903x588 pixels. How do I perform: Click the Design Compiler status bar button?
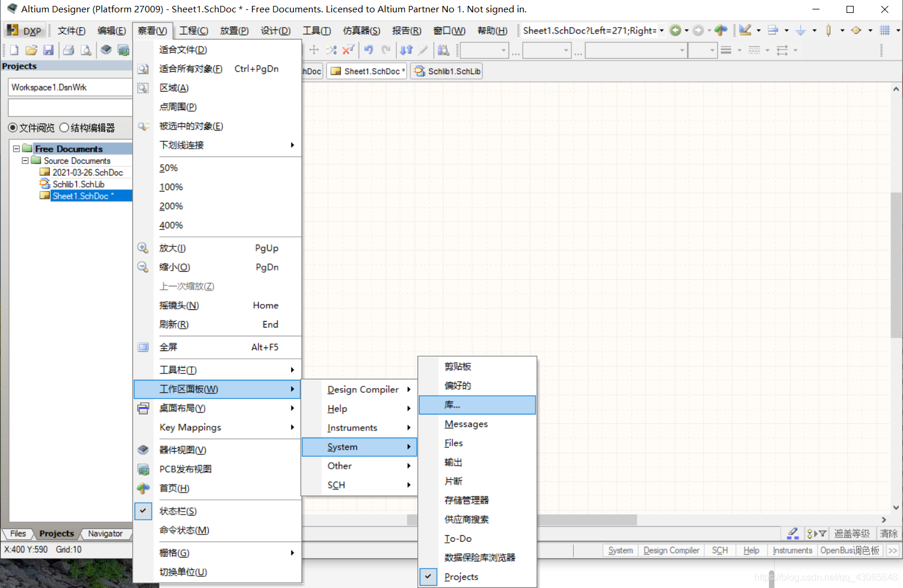click(x=671, y=550)
